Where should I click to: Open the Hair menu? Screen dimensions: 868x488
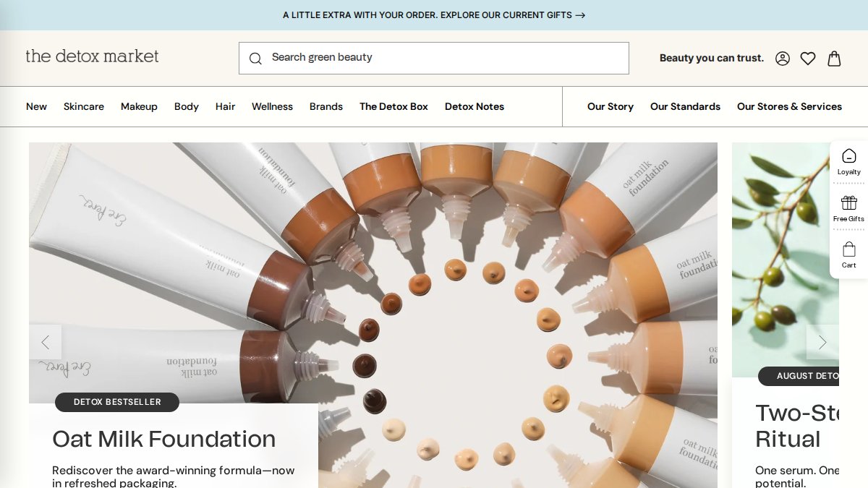pos(225,106)
